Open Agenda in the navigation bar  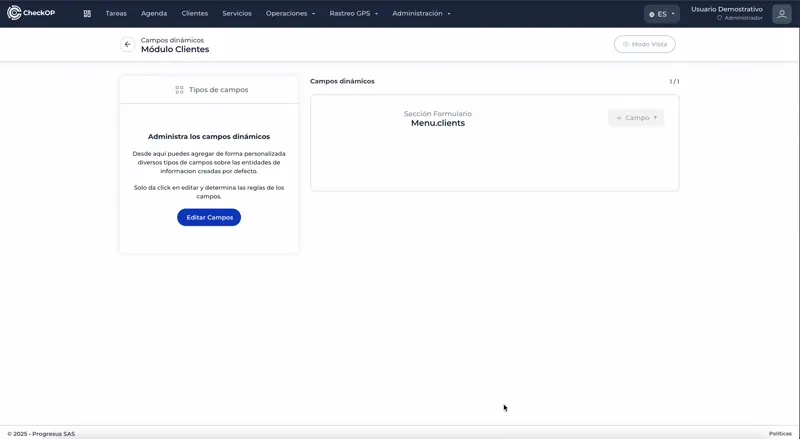coord(154,13)
